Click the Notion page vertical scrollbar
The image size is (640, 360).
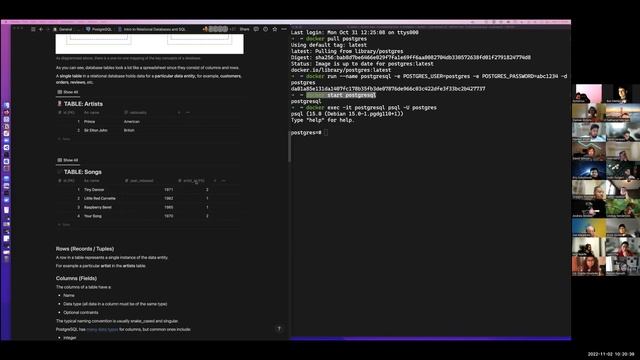click(289, 147)
